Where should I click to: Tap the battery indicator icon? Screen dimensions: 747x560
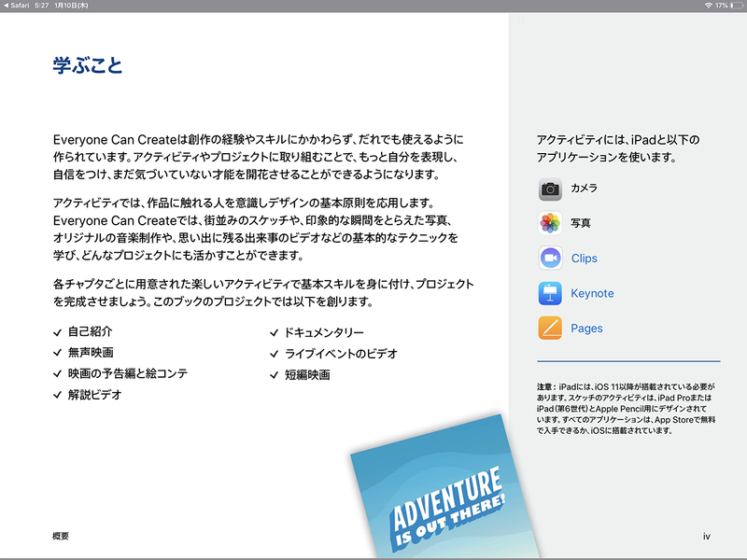[x=738, y=6]
